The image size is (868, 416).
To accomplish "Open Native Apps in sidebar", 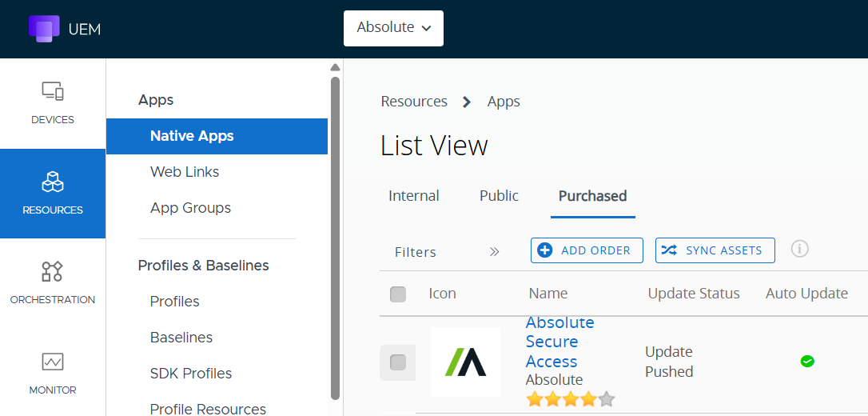I will (x=217, y=136).
